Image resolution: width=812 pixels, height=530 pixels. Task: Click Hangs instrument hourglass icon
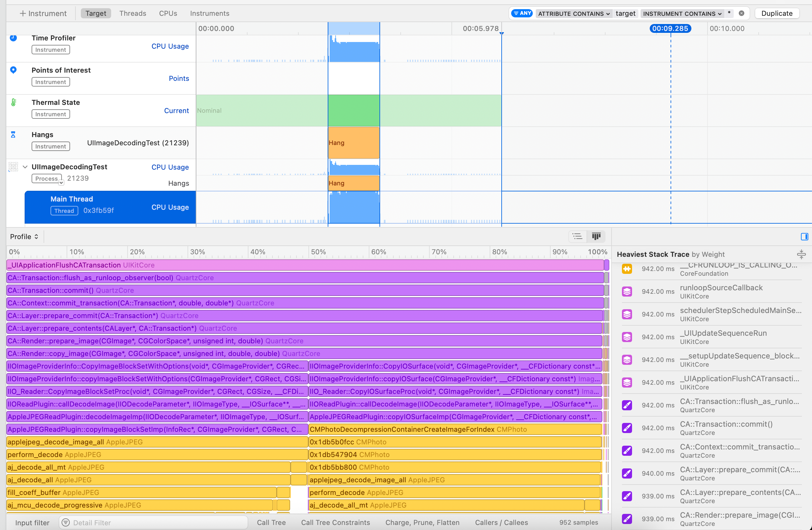coord(13,135)
